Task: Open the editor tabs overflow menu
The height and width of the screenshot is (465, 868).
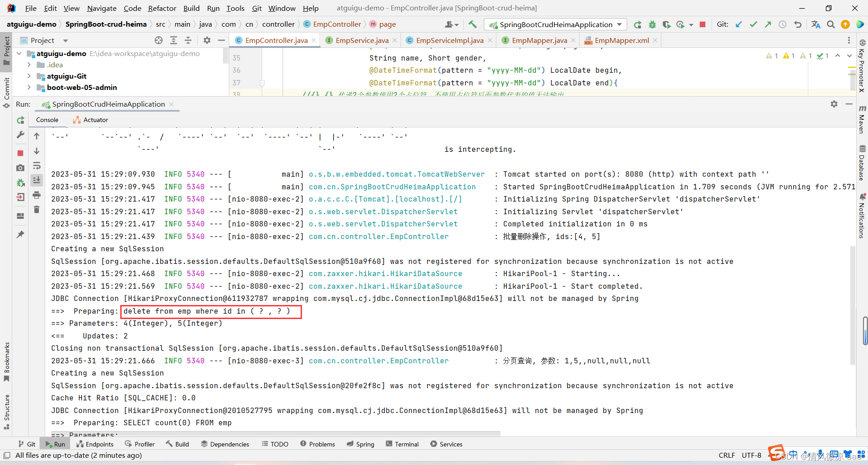Action: (x=849, y=40)
